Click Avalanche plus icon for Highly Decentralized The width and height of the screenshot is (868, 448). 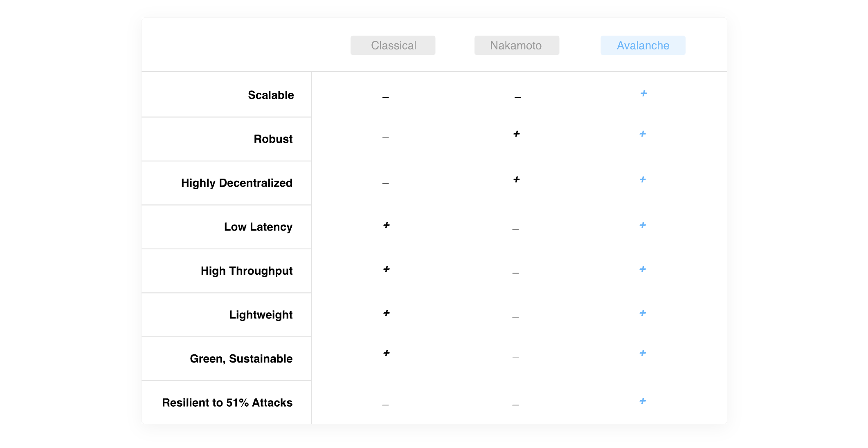pos(643,179)
